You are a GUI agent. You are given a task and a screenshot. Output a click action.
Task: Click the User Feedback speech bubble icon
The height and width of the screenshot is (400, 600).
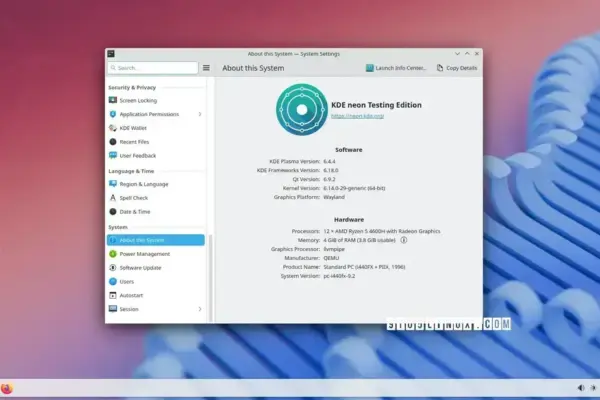coord(112,155)
